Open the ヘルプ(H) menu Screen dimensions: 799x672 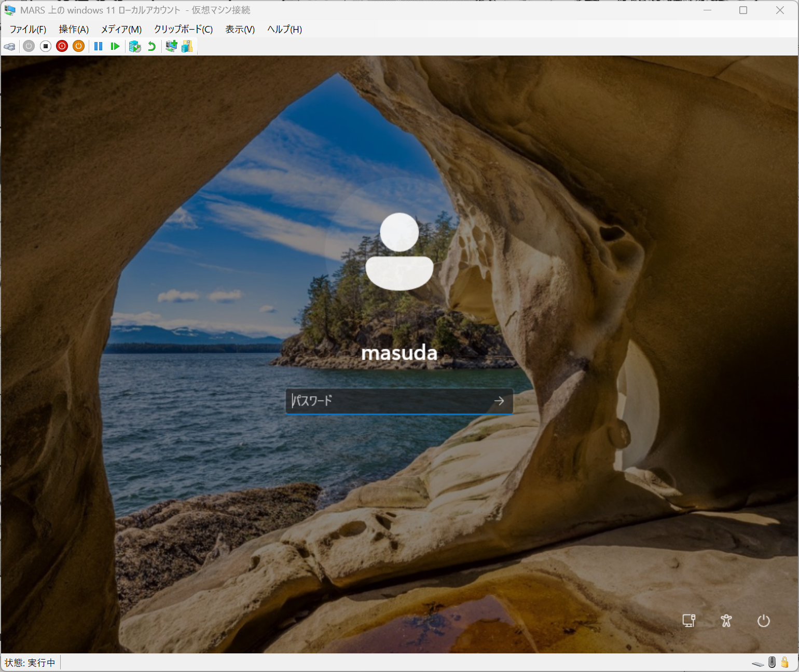(284, 30)
